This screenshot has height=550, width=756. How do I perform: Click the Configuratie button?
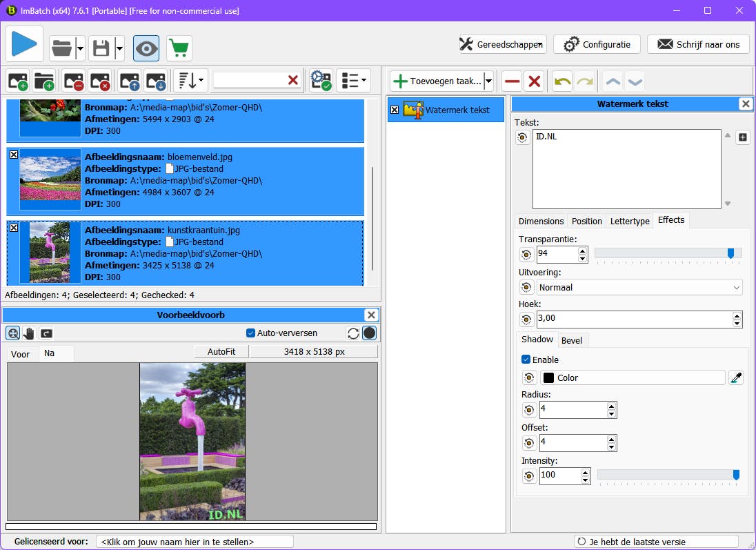click(597, 44)
